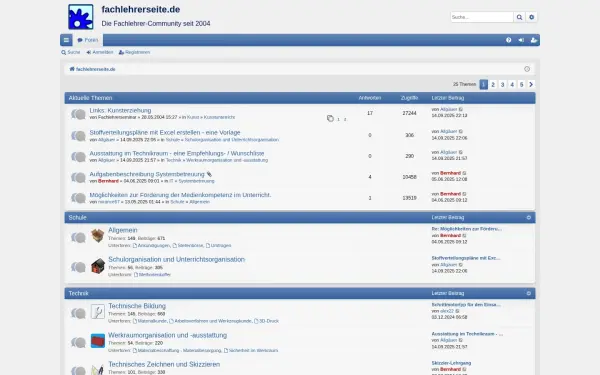View latest post icon in Technische Bildung row

click(x=457, y=311)
